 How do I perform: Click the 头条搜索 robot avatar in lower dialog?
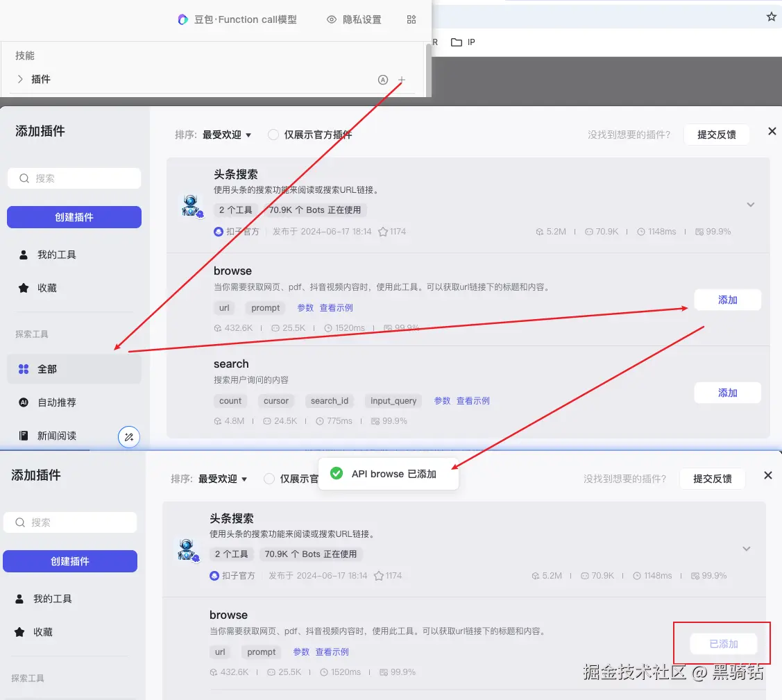188,549
